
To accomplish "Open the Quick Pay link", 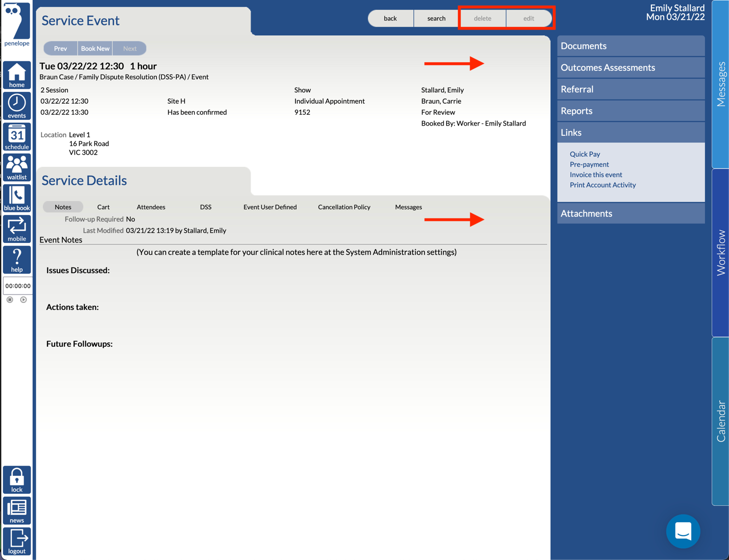I will pyautogui.click(x=585, y=154).
